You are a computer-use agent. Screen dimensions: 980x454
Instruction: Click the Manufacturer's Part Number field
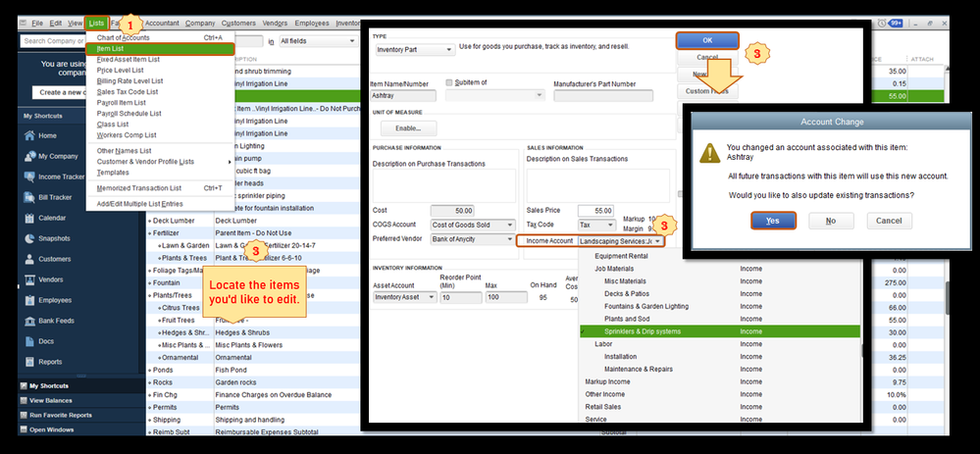click(x=603, y=95)
